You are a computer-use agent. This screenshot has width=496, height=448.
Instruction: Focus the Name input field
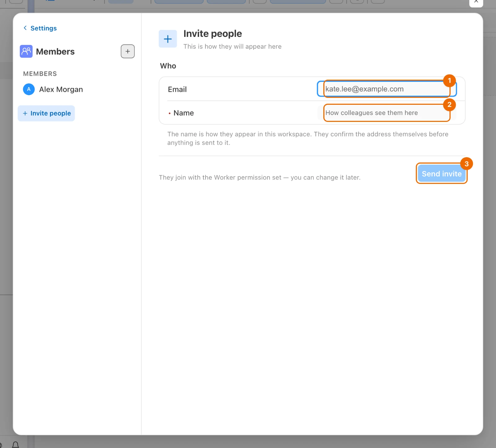point(387,113)
